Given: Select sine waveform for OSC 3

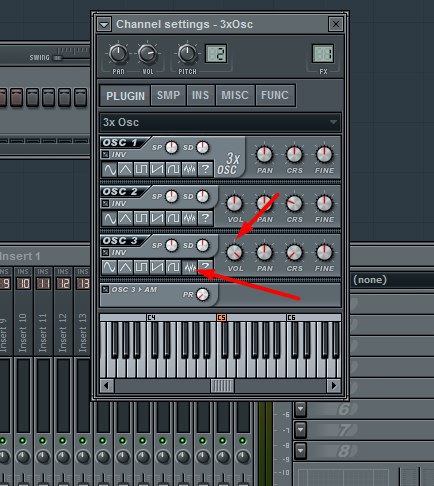Looking at the screenshot, I should coord(109,267).
